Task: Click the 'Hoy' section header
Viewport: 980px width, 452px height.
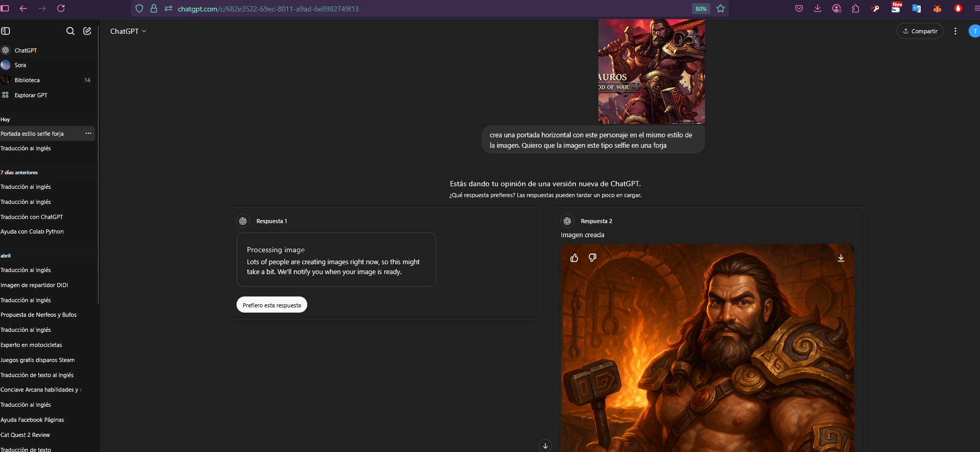Action: [5, 120]
